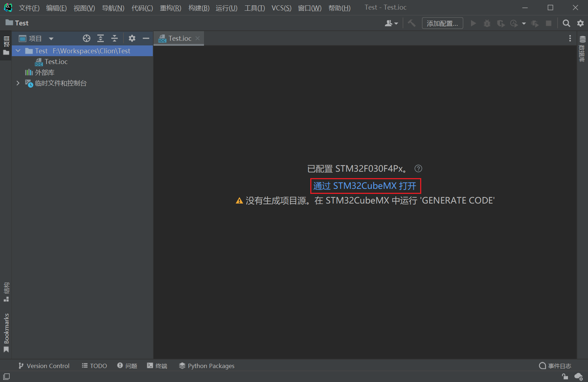Select Test.ioc file in project tree
588x382 pixels.
click(x=51, y=62)
